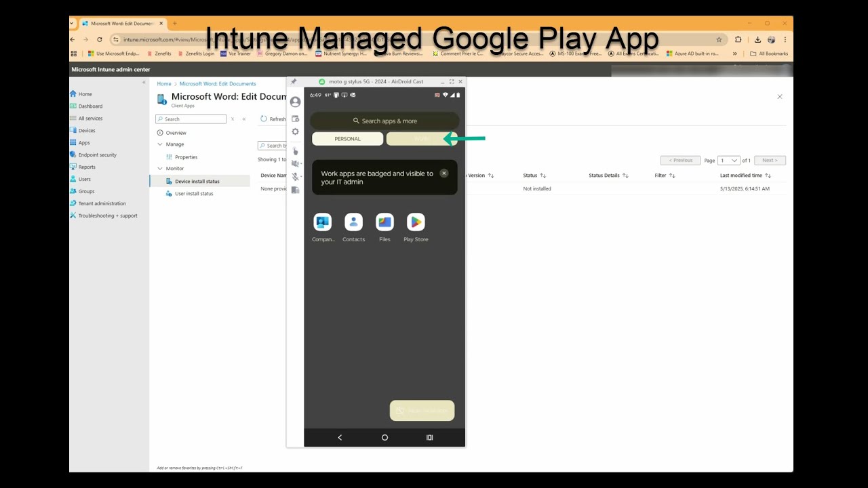Tap the phone recent apps button
868x488 pixels.
click(429, 437)
